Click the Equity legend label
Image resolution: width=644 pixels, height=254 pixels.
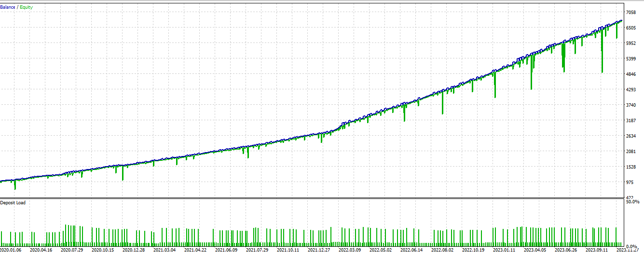point(27,7)
